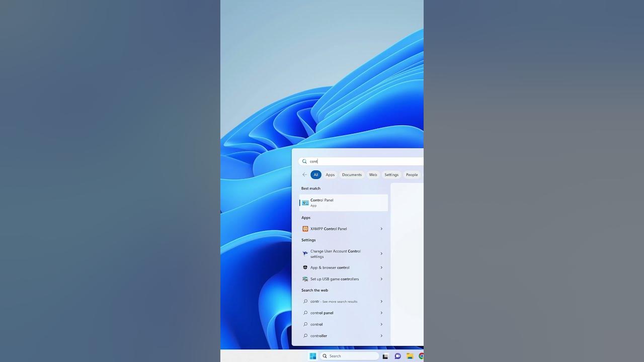Click the Control Panel app icon
This screenshot has width=644, height=362.
305,203
